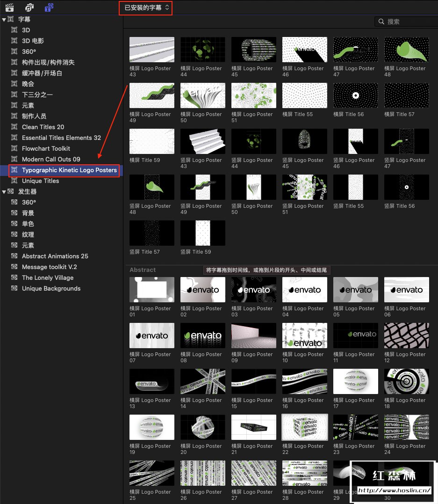This screenshot has height=504, width=438.
Task: Select 竖屏 Logo Poster 51 thumbnail
Action: pos(305,187)
